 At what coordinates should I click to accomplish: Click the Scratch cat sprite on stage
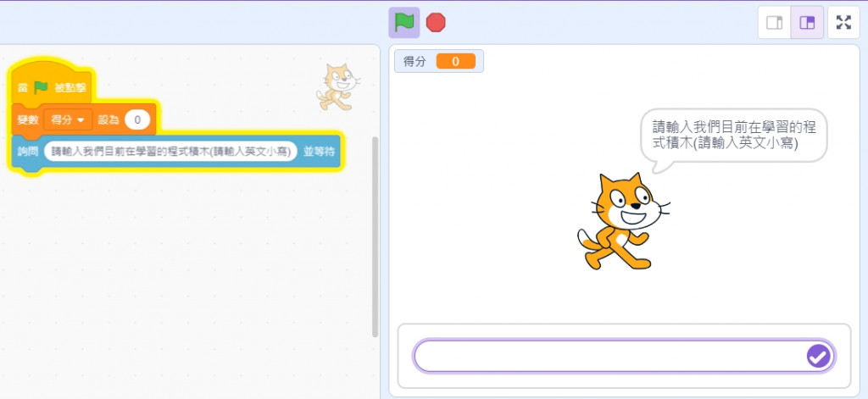coord(623,221)
